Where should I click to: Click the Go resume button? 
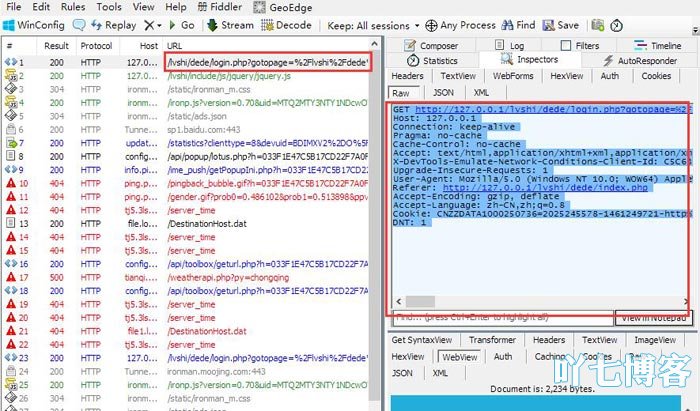click(x=182, y=25)
